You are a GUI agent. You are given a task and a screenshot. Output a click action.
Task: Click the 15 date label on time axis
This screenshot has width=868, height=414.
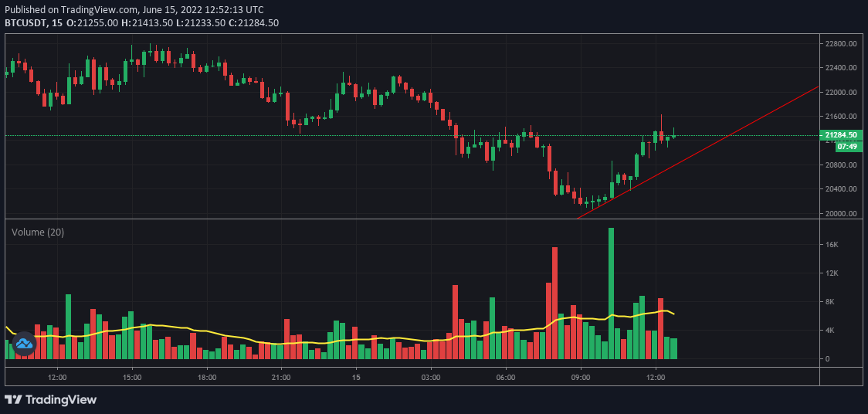[356, 378]
